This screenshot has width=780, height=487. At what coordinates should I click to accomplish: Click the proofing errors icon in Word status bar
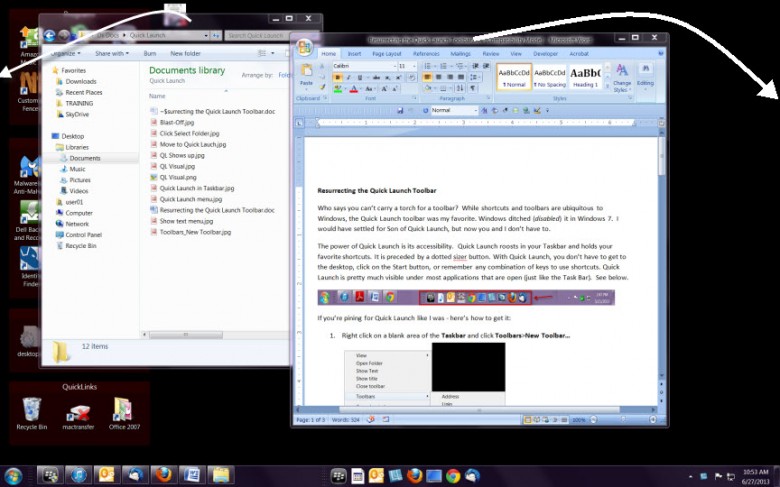371,420
